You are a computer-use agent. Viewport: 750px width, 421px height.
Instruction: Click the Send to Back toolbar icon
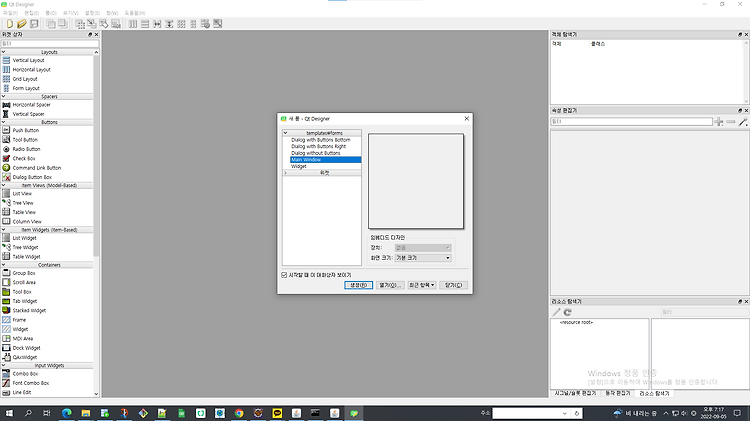tap(51, 23)
